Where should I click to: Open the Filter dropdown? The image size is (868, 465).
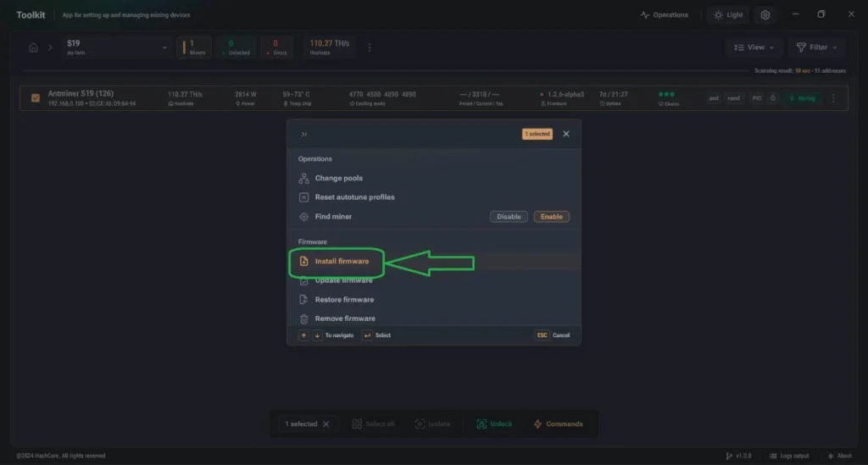click(816, 47)
